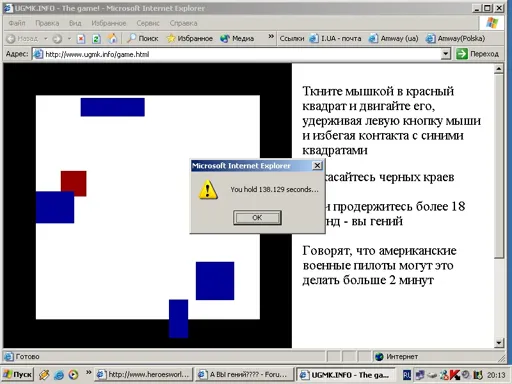512x384 pixels.
Task: Open the Amway(Polska) link
Action: pos(455,39)
